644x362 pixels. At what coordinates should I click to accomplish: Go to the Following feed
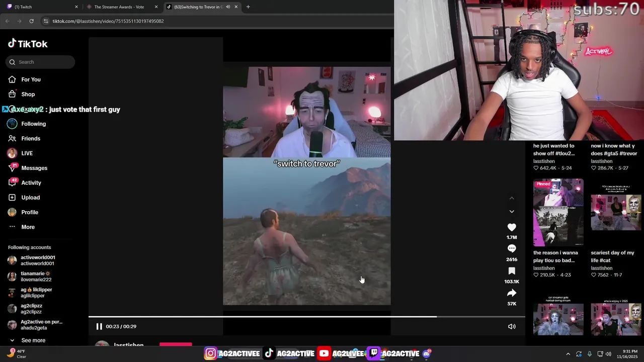(x=27, y=124)
